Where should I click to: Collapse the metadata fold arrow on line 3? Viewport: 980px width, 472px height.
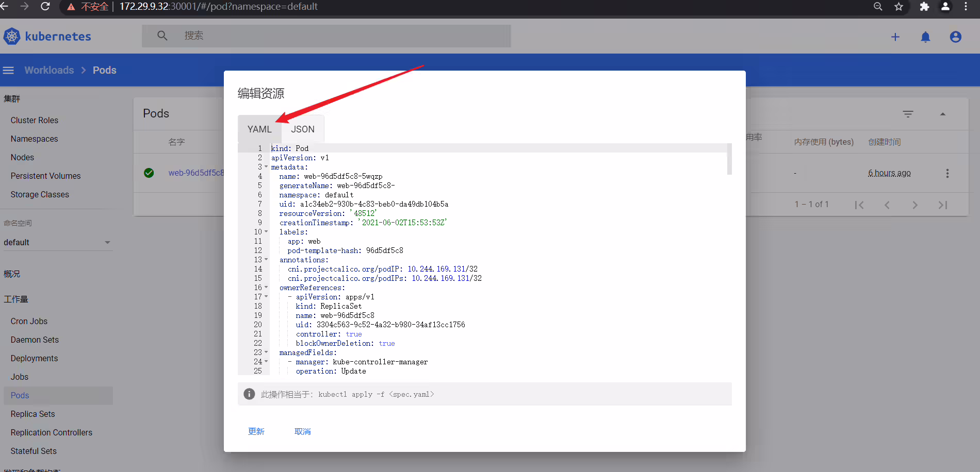[266, 167]
